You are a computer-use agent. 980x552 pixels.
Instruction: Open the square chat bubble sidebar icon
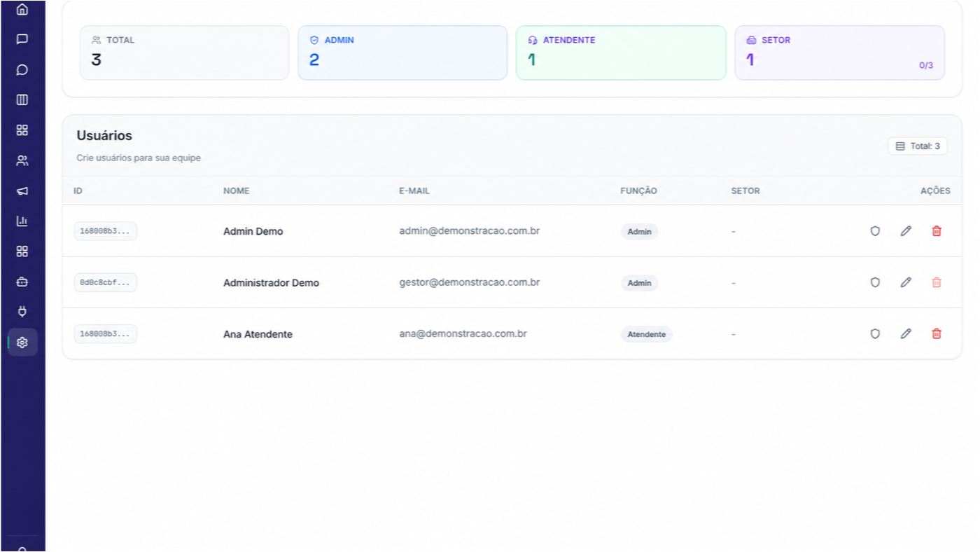(x=22, y=39)
